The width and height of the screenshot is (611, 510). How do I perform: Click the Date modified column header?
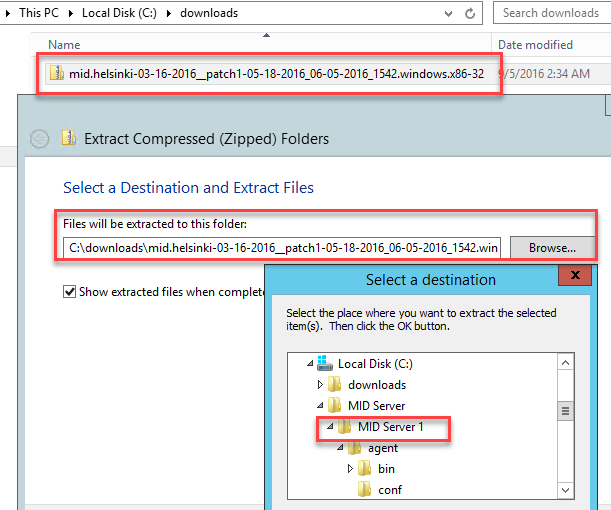tap(535, 45)
